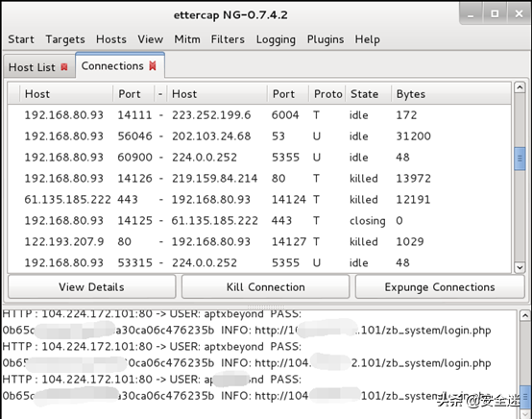532x419 pixels.
Task: Close the Host List tab icon
Action: 64,67
